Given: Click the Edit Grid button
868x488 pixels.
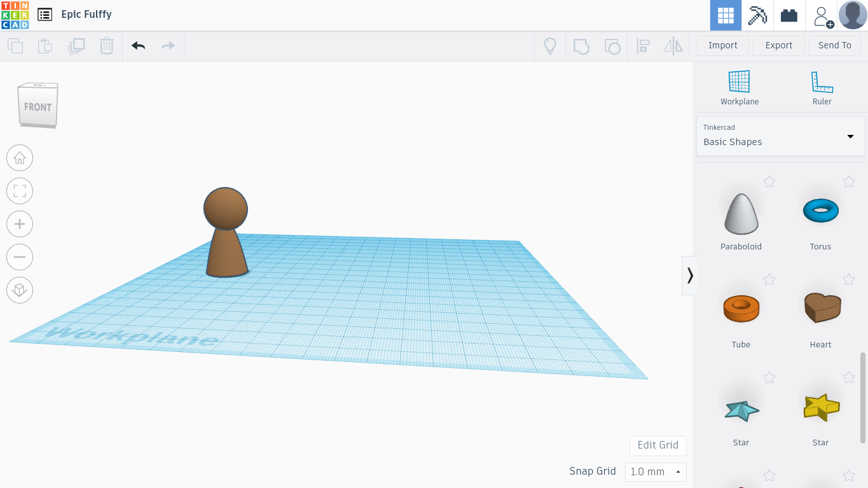Looking at the screenshot, I should point(658,445).
